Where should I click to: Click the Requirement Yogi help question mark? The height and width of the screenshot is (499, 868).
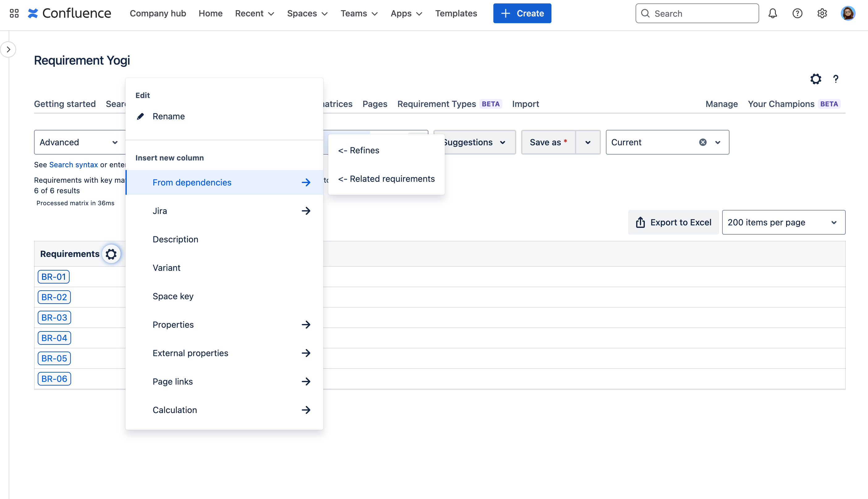pyautogui.click(x=836, y=79)
